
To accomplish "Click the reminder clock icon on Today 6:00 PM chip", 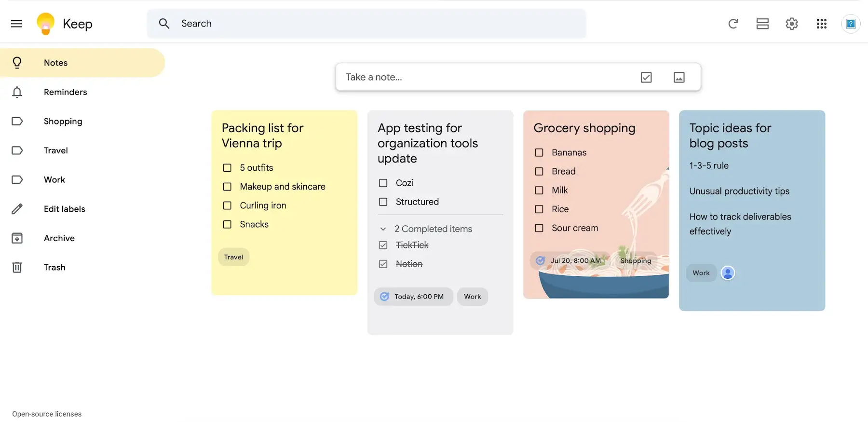I will pos(384,297).
